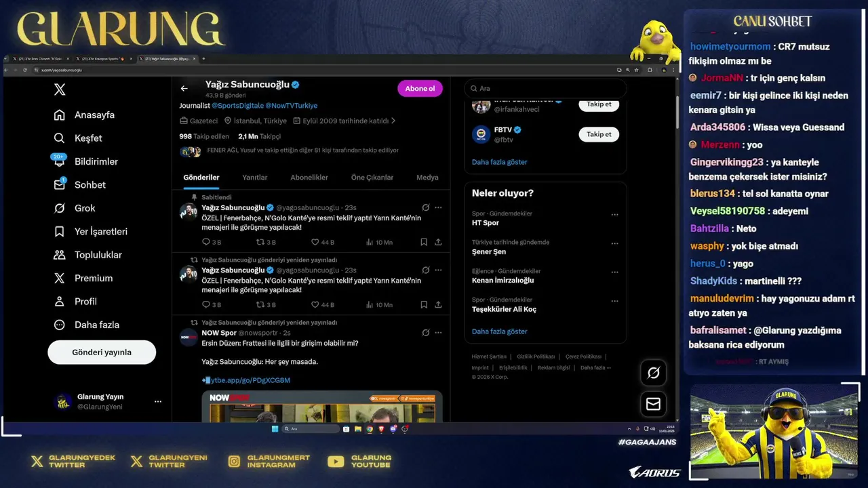Click the Abone ol subscribe button

(420, 89)
